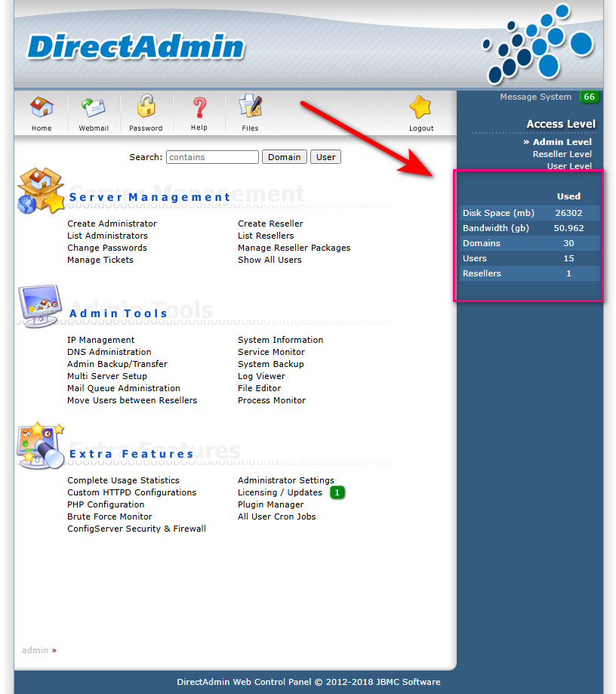The height and width of the screenshot is (694, 616).
Task: Focus the Search text field
Action: coord(212,157)
